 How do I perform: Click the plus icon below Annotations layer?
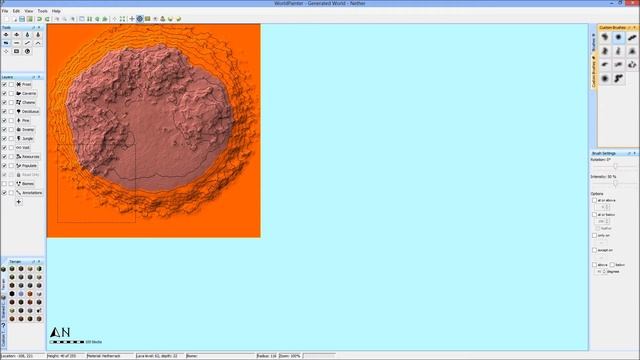[x=19, y=202]
